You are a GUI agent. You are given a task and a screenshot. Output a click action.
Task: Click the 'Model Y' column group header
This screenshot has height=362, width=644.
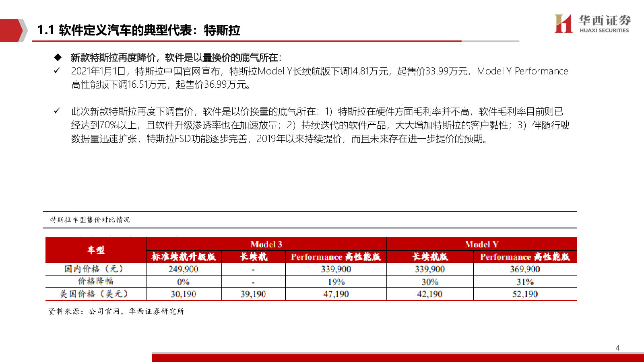[x=482, y=244]
